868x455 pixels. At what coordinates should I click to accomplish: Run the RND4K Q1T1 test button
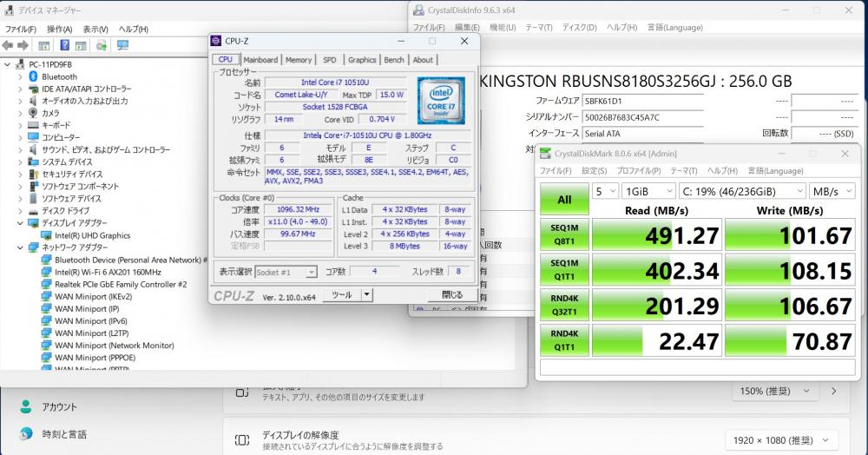click(x=564, y=340)
